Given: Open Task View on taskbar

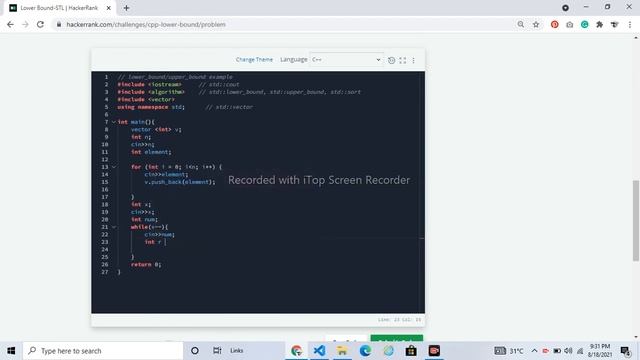Looking at the screenshot, I should (217, 351).
